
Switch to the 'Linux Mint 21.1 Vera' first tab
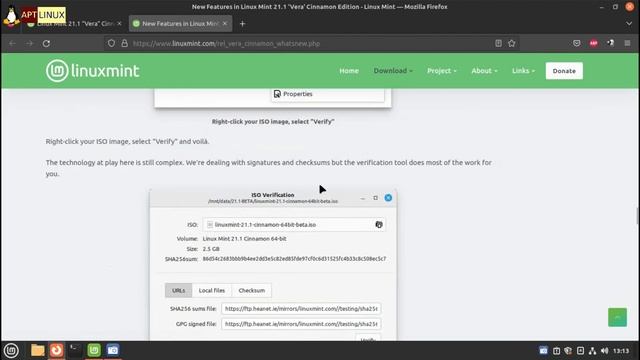click(x=73, y=24)
